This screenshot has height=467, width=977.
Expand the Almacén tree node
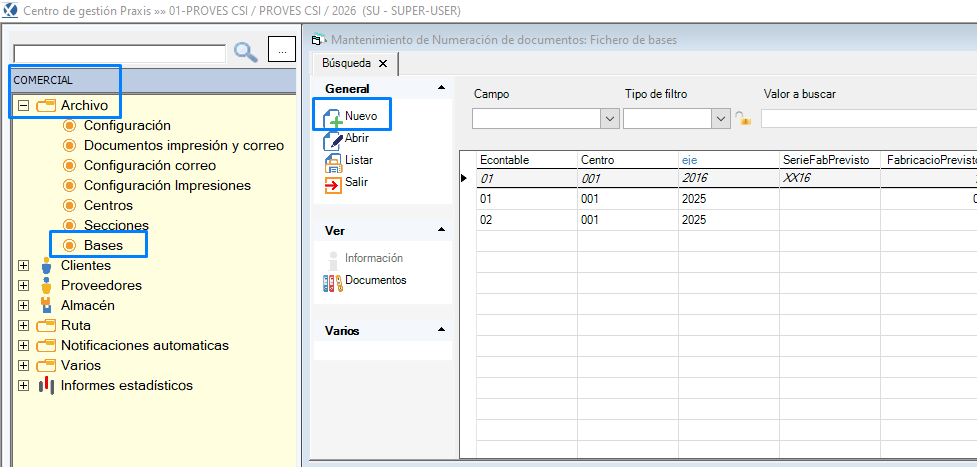coord(24,305)
